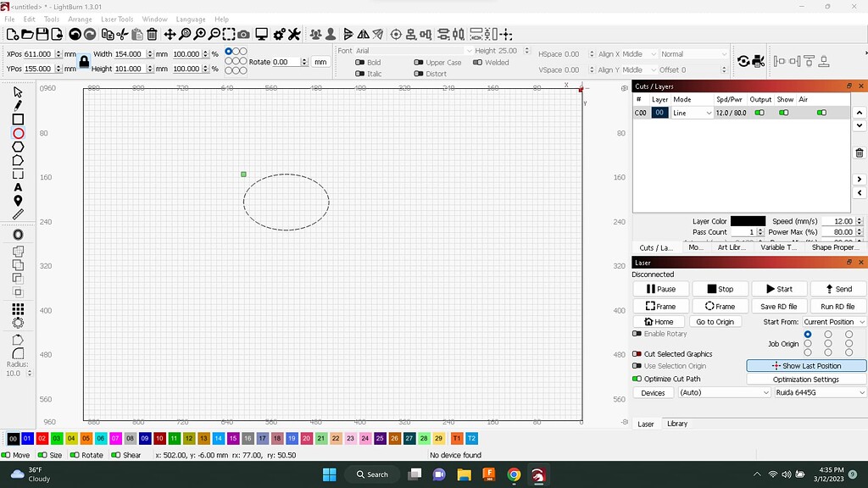This screenshot has width=868, height=488.
Task: Create a new file from toolbar
Action: click(x=12, y=34)
